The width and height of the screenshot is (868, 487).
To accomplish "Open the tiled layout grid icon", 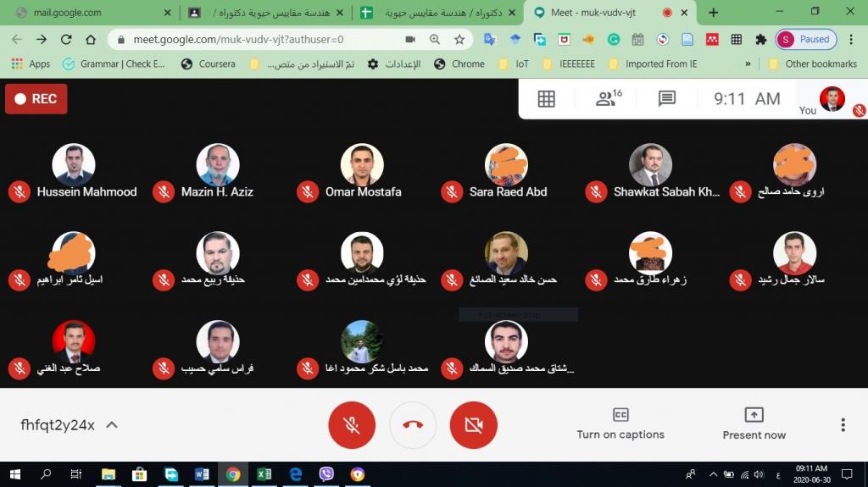I will pos(546,99).
